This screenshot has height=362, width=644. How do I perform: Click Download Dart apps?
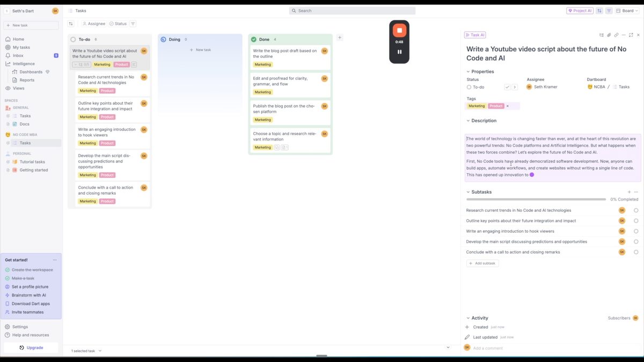31,304
